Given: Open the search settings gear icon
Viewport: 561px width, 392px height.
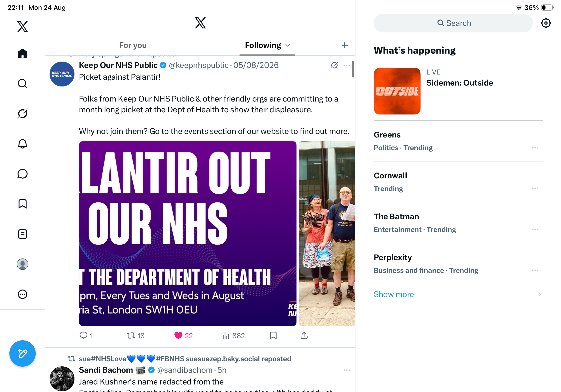Looking at the screenshot, I should [545, 23].
